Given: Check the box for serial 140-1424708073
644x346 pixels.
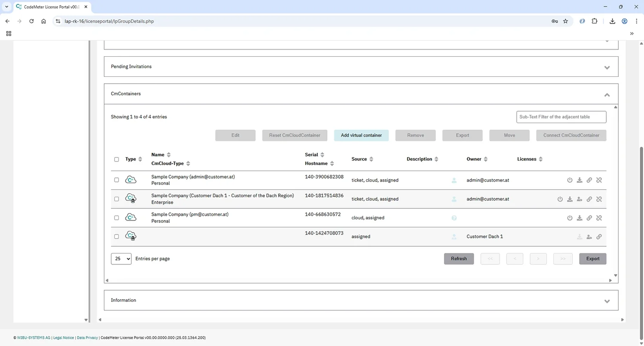Looking at the screenshot, I should point(116,237).
